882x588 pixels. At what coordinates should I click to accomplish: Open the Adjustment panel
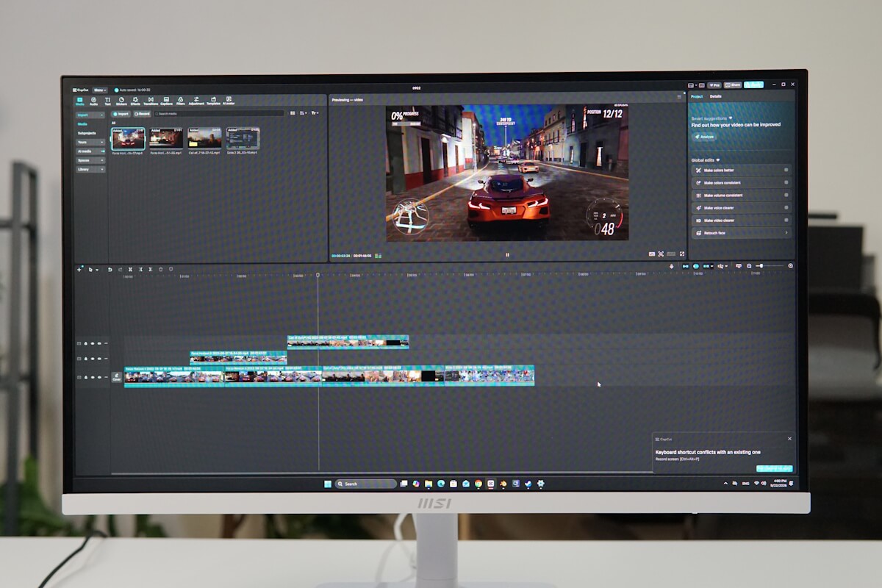[x=196, y=101]
